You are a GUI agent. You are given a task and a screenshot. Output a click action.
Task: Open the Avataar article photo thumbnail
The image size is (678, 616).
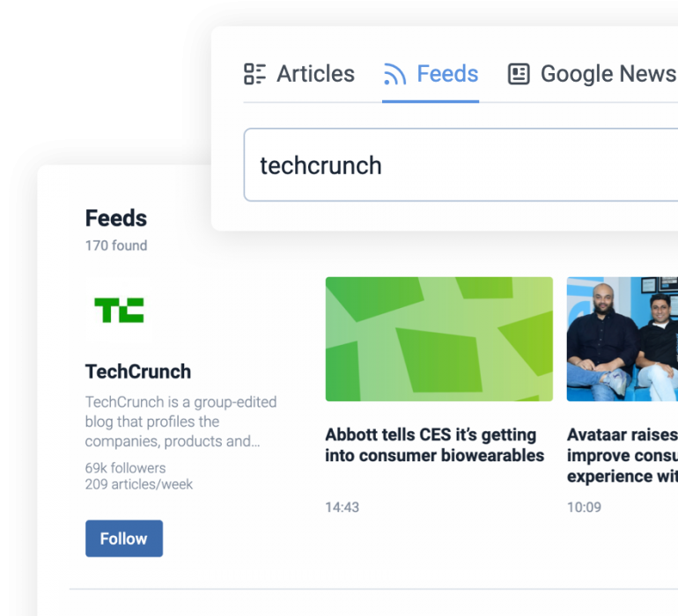(623, 339)
